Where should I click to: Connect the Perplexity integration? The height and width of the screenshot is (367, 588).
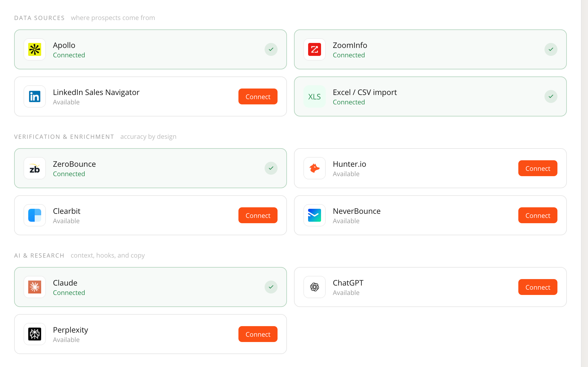(x=258, y=334)
